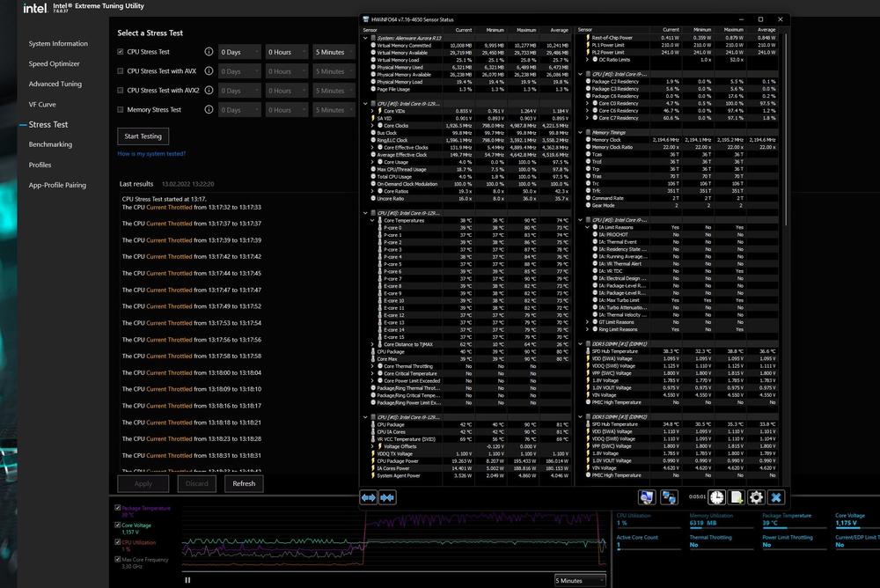Pause the XTU monitoring graph

click(x=187, y=580)
